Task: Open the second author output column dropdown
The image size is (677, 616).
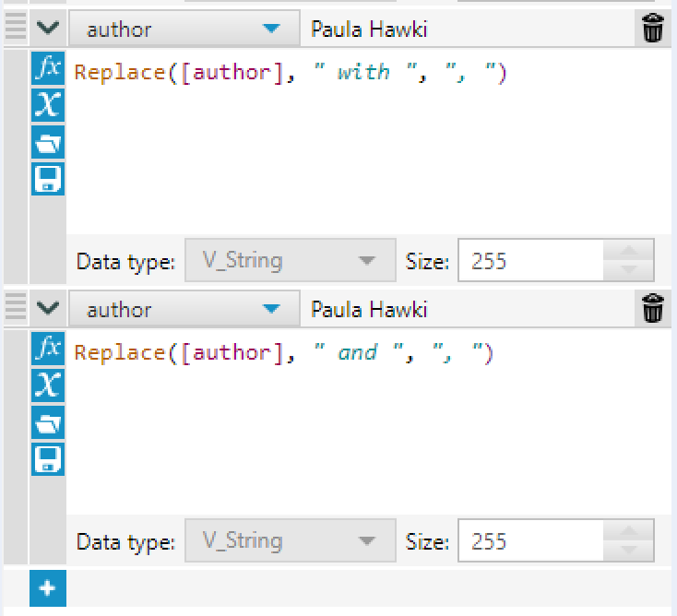Action: pos(269,309)
